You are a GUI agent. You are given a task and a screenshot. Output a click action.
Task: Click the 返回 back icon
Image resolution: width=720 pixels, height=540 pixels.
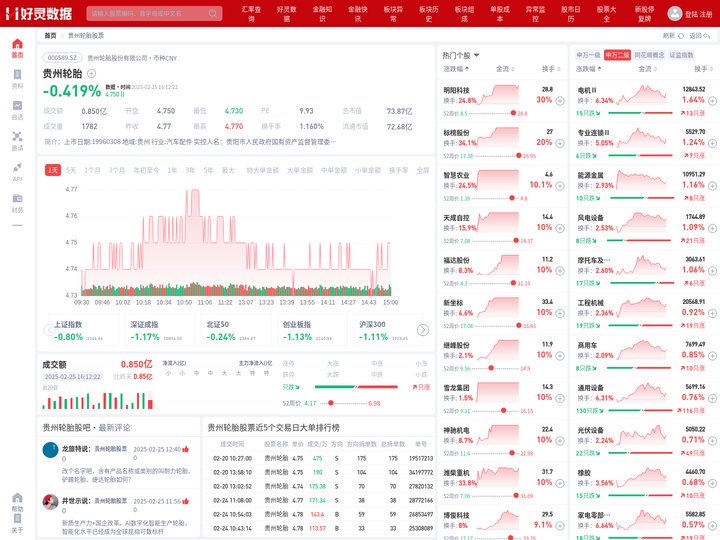coord(706,36)
